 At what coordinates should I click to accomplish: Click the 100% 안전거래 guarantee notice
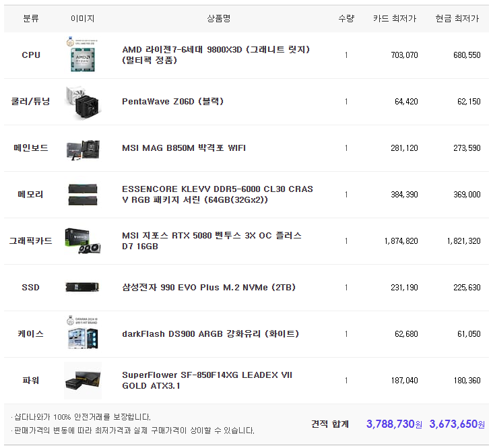coord(81,417)
